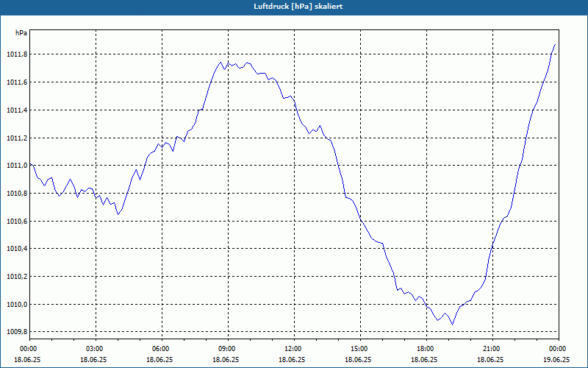Select the 1010,4 y-axis value
The height and width of the screenshot is (368, 588).
17,249
